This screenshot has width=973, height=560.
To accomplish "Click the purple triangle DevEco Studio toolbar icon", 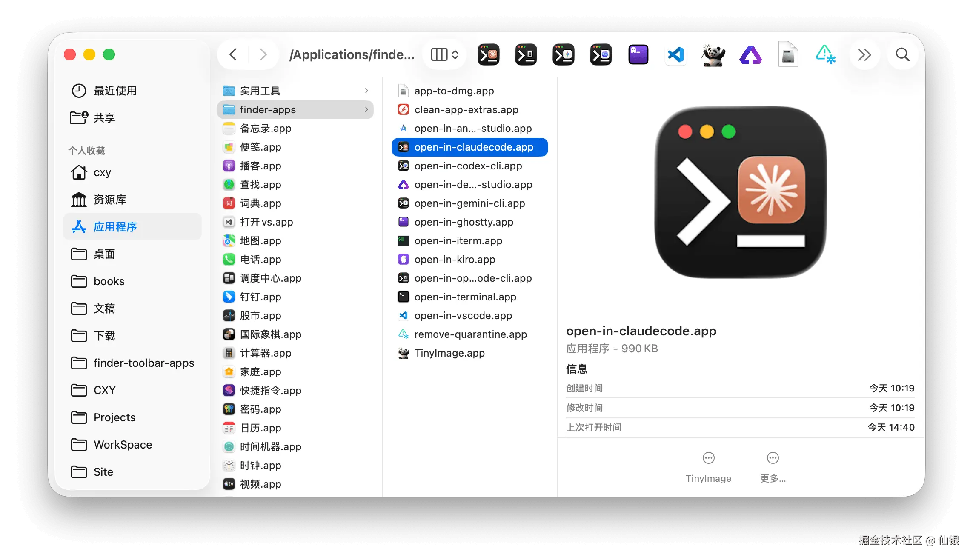I will 750,54.
